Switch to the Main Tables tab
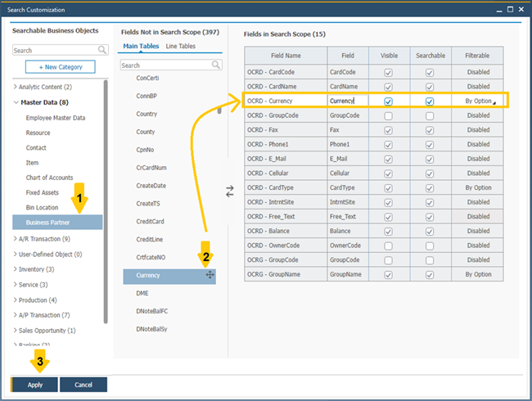Image resolution: width=532 pixels, height=401 pixels. tap(141, 46)
